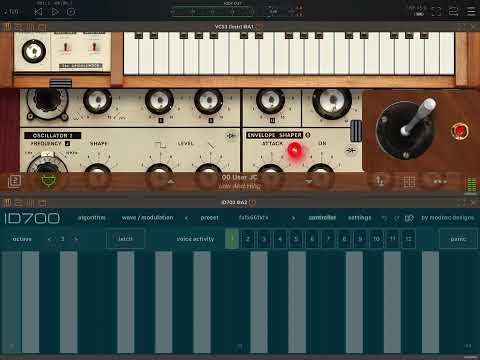480x360 pixels.
Task: Click the ID700 redo arrow
Action: (397, 218)
